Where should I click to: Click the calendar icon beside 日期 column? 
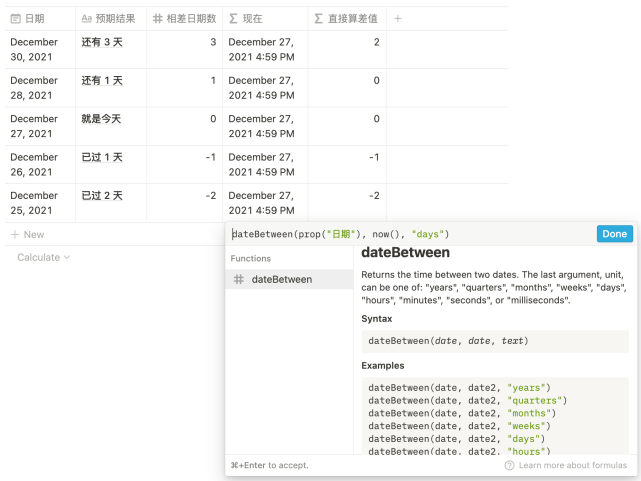15,18
